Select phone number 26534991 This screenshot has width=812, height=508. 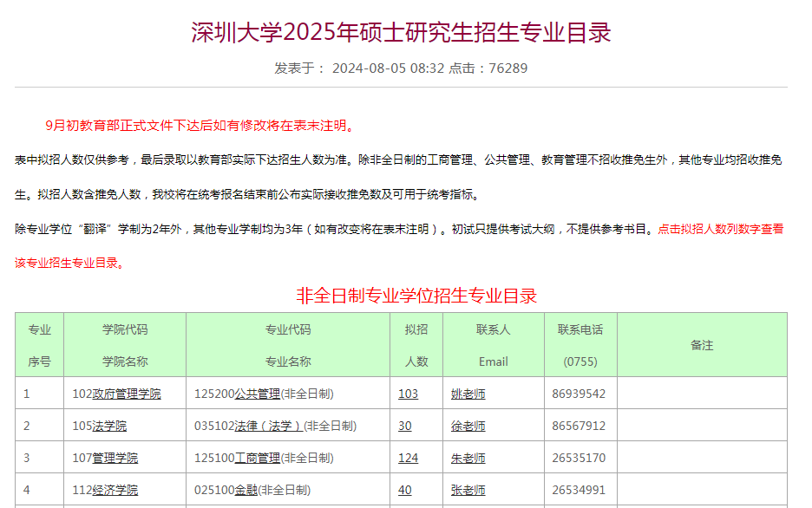[x=579, y=490]
